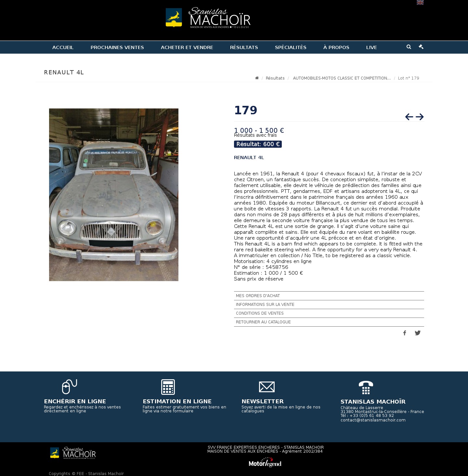Open the À Propos menu
Viewport: 468px width, 476px height.
[336, 47]
